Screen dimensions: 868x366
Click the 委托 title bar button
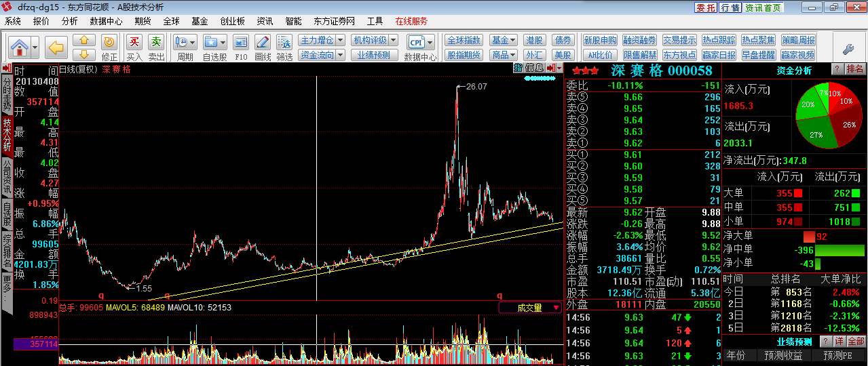click(706, 7)
